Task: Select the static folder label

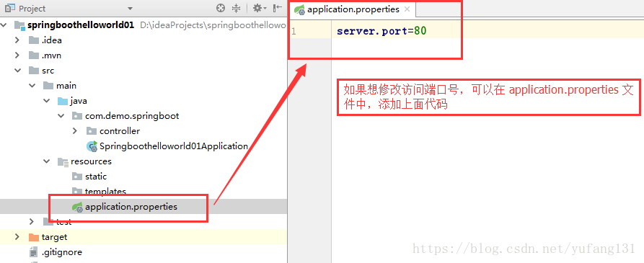Action: [x=96, y=177]
